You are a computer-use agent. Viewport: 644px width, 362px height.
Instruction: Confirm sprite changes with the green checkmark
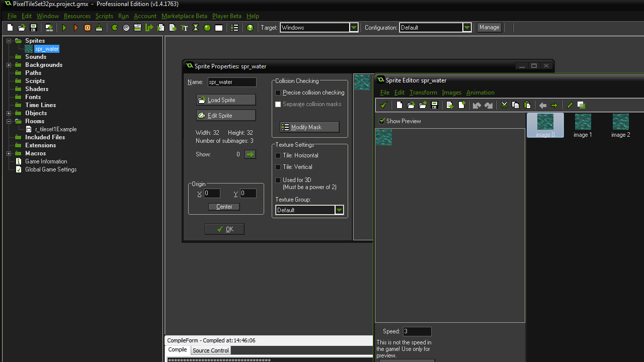(x=383, y=105)
